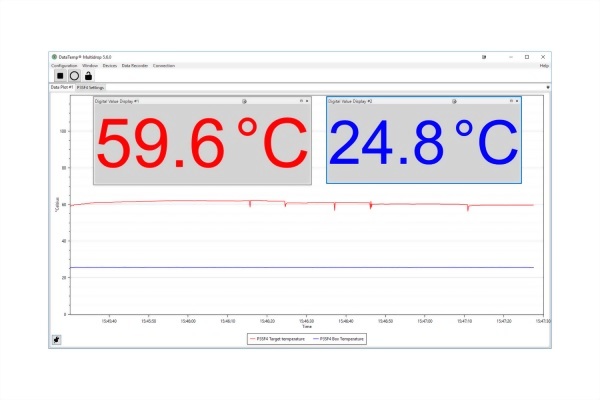Open the Data Recorder menu

[x=135, y=65]
